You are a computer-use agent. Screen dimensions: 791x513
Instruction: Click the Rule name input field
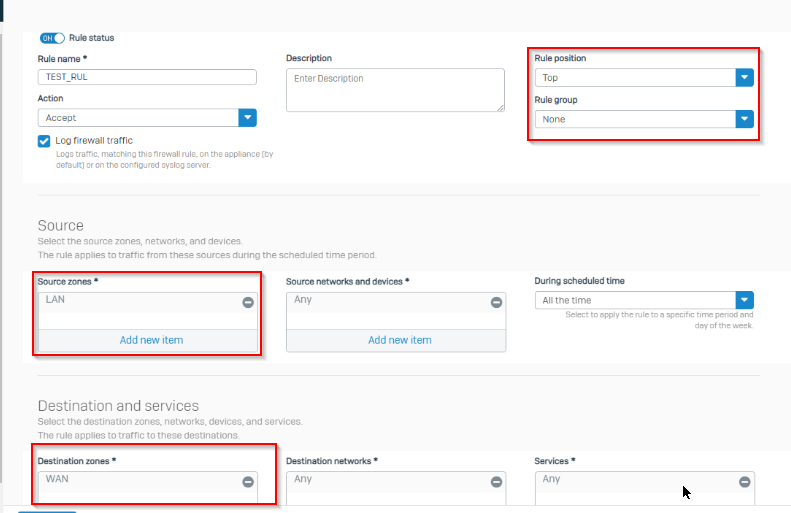coord(147,77)
